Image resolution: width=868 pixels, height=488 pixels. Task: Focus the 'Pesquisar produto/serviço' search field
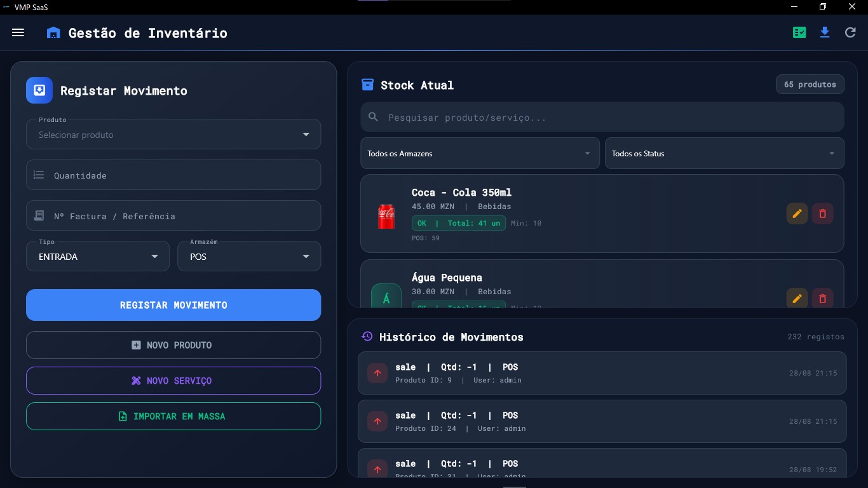602,117
